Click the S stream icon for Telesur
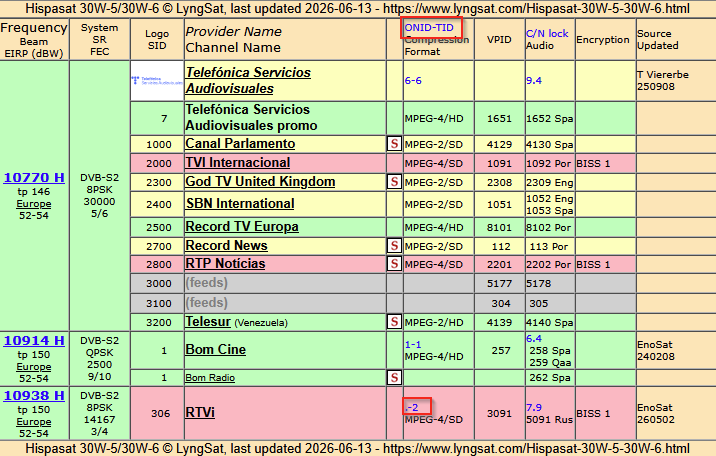This screenshot has width=716, height=456. point(394,322)
